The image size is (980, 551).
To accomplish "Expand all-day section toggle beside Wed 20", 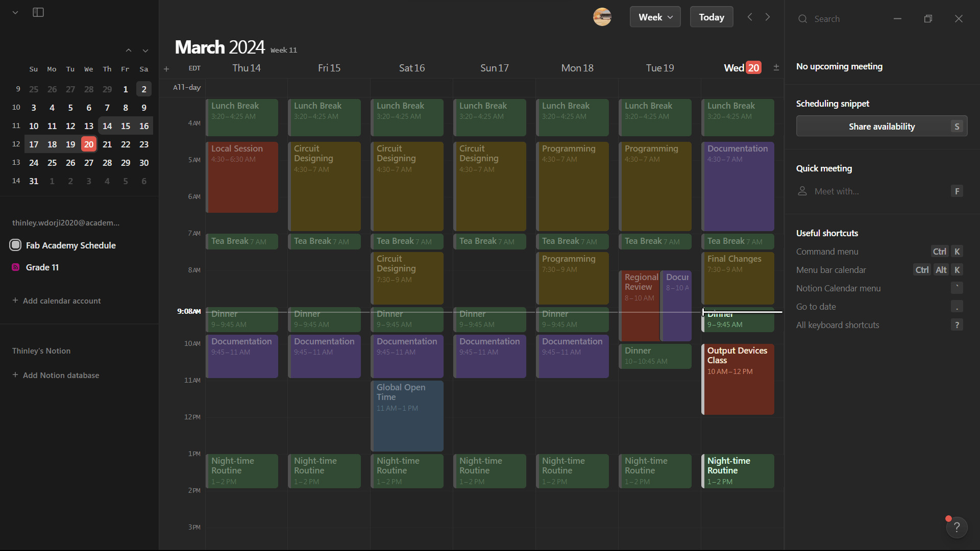I will tap(776, 67).
